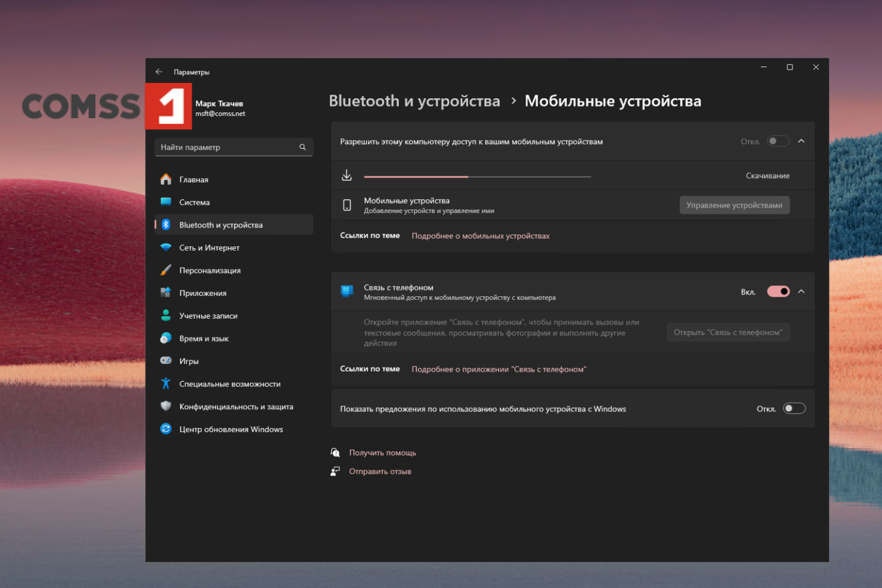This screenshot has width=882, height=588.
Task: Click the Добавление устройств и управление ими text
Action: (429, 211)
